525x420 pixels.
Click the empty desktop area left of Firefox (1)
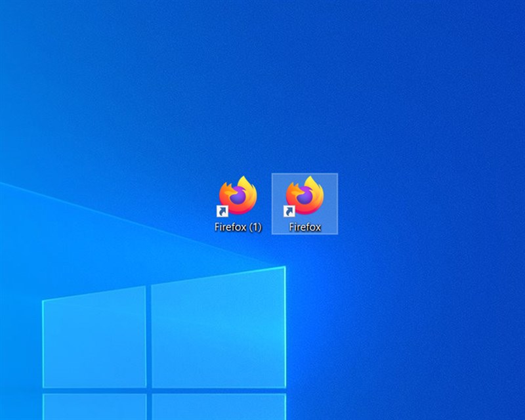click(164, 197)
